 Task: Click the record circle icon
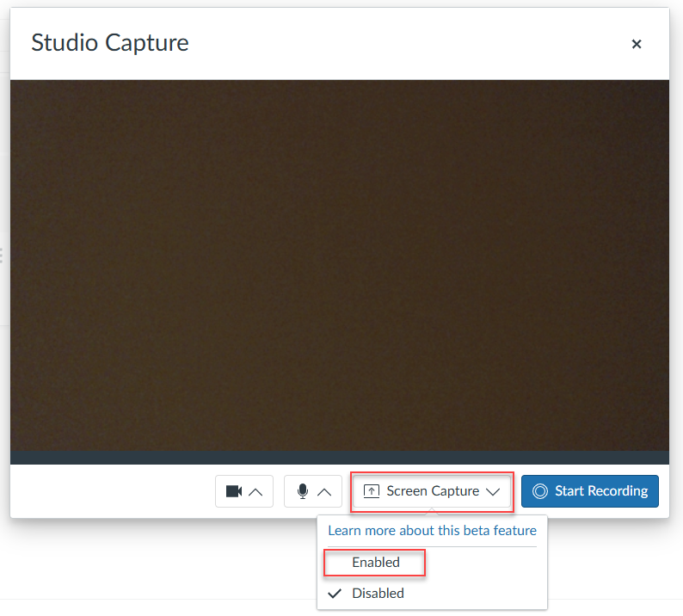pos(540,491)
